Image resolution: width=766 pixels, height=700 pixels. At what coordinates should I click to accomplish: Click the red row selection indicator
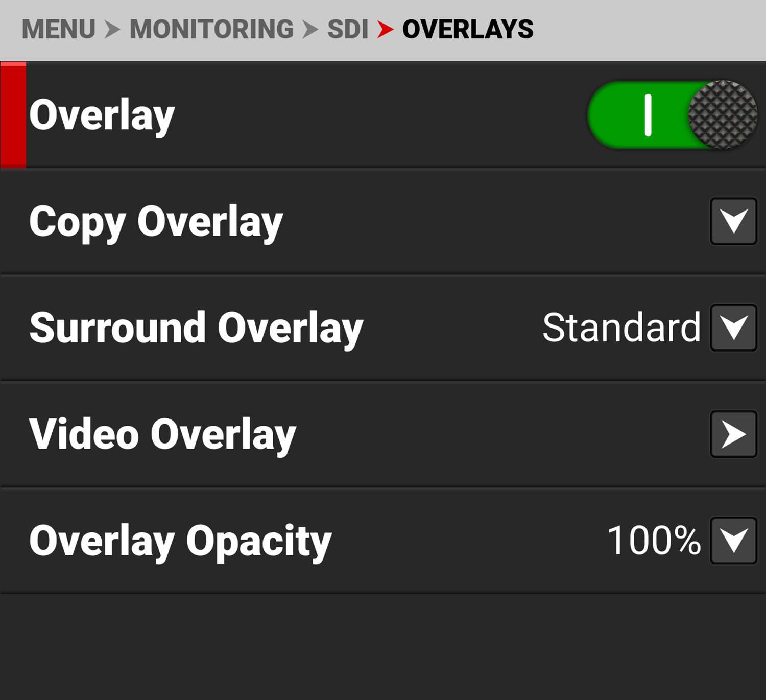[13, 115]
